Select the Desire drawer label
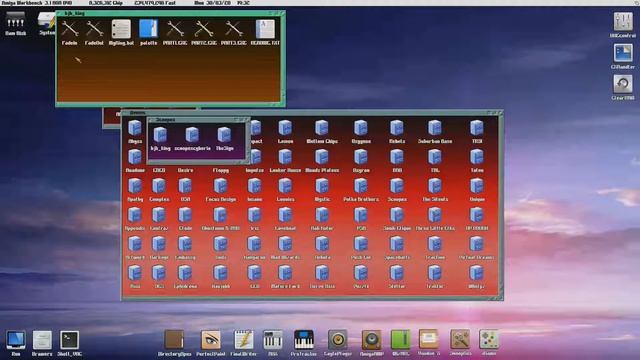The height and width of the screenshot is (360, 640). 185,170
